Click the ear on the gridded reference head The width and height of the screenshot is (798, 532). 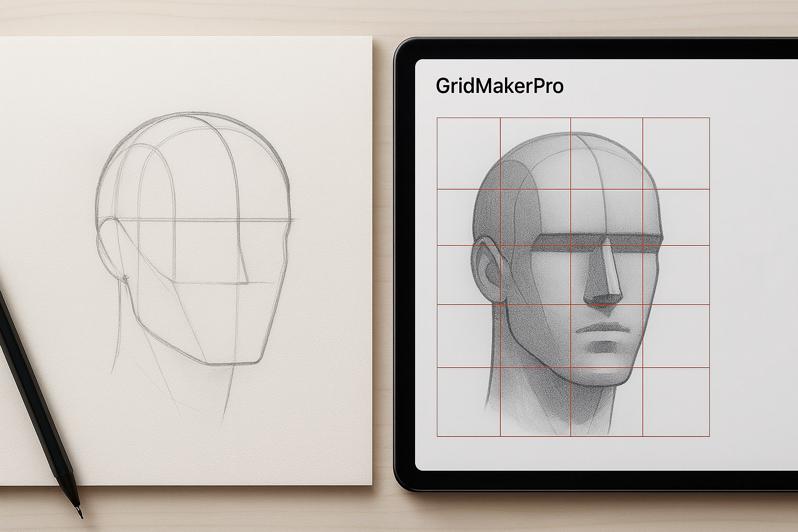click(485, 271)
